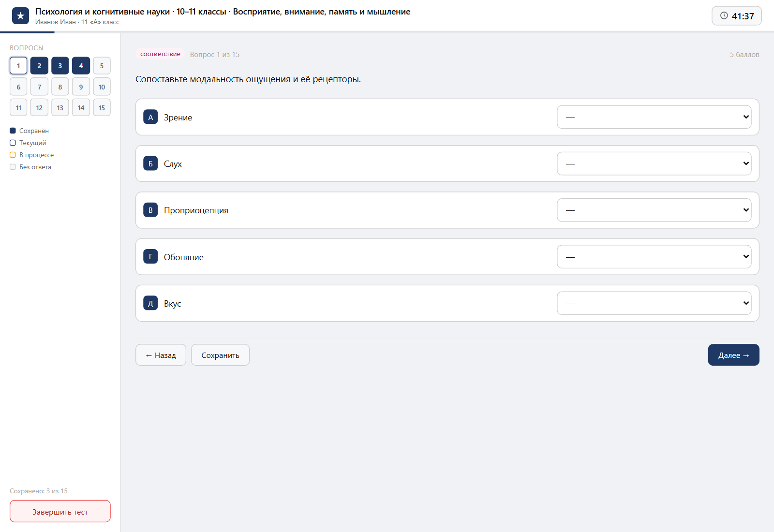Click the star logo icon in header

click(20, 16)
